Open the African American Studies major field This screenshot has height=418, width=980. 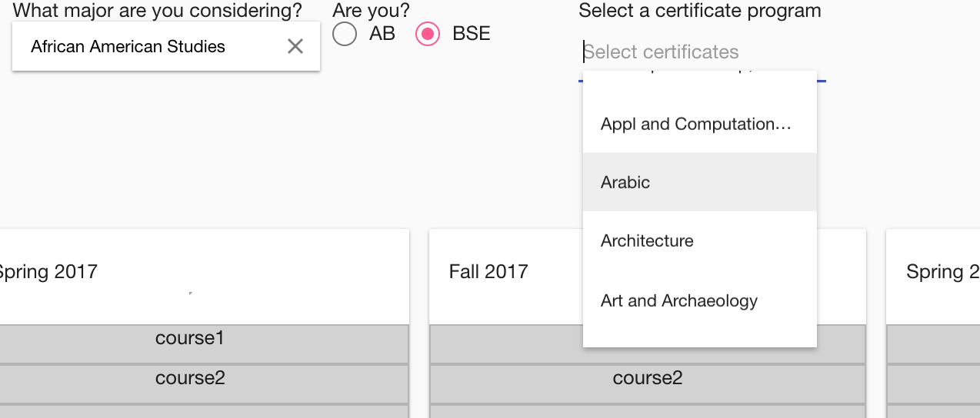click(x=146, y=47)
